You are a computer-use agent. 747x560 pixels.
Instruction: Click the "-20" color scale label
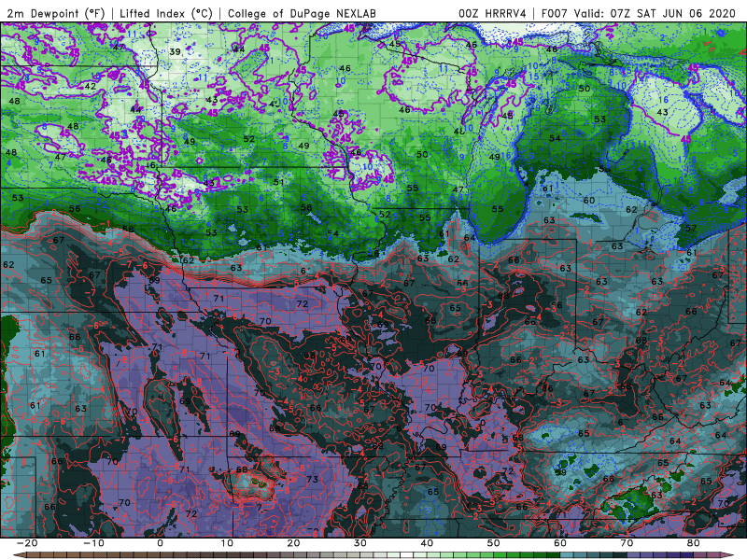27,543
